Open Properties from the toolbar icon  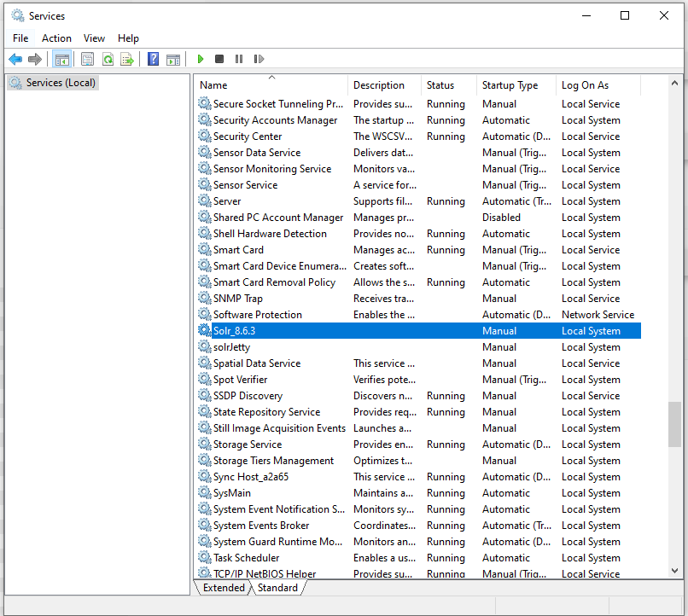coord(87,59)
